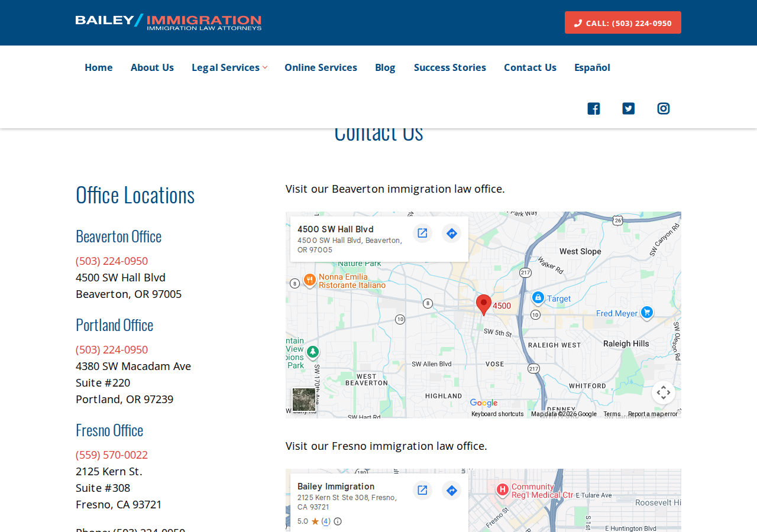Viewport: 757px width, 532px height.
Task: Click the Portland Office heading
Action: point(115,325)
